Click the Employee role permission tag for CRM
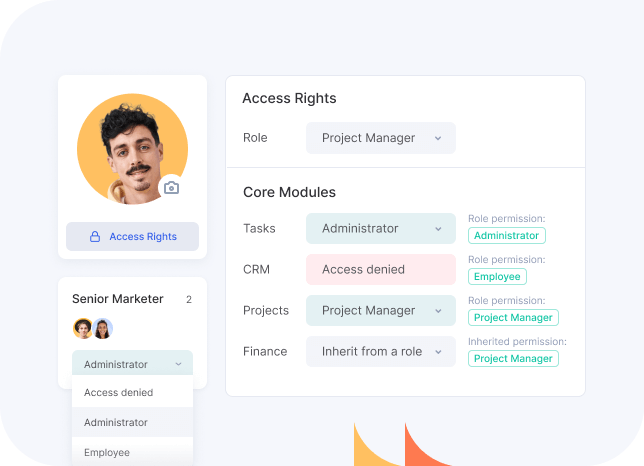Image resolution: width=644 pixels, height=466 pixels. [x=496, y=277]
